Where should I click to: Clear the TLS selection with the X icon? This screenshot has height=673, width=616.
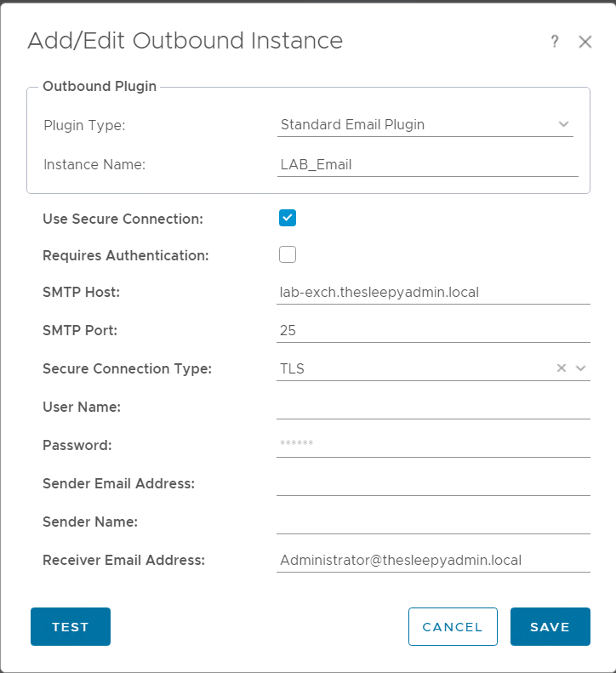[x=562, y=368]
